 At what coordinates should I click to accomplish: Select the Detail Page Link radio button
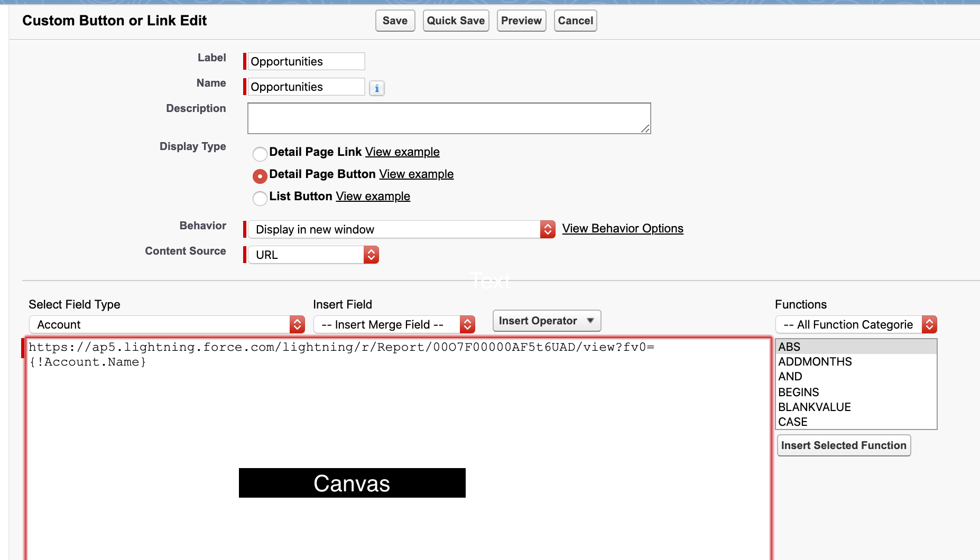point(260,154)
